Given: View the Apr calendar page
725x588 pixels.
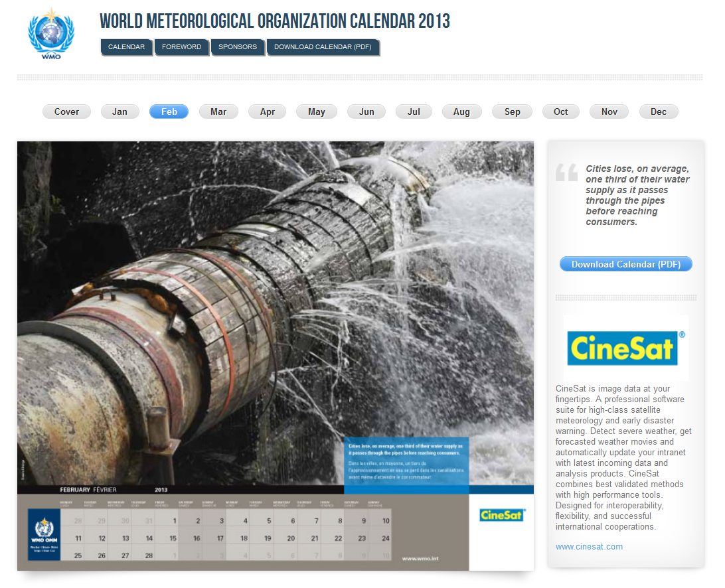Looking at the screenshot, I should [268, 111].
